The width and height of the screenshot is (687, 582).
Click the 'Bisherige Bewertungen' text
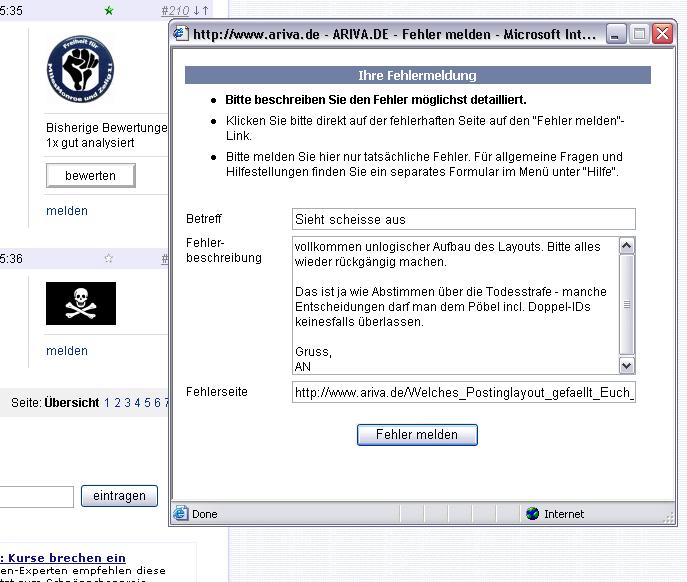106,128
